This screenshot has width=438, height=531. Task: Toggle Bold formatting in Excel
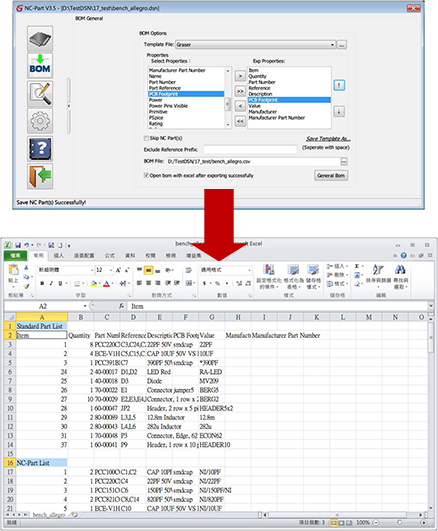pos(42,283)
